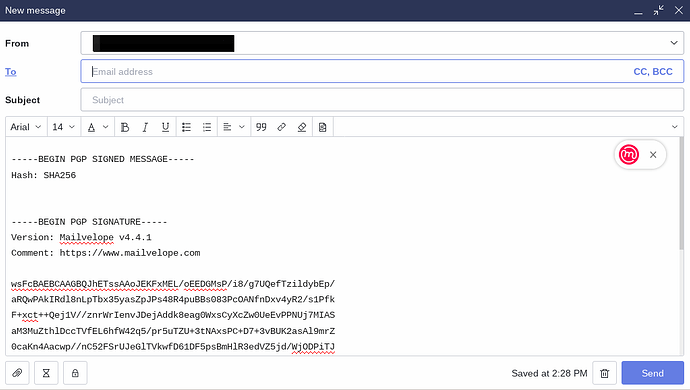The width and height of the screenshot is (690, 390).
Task: Insert a link with the chain icon
Action: 282,127
